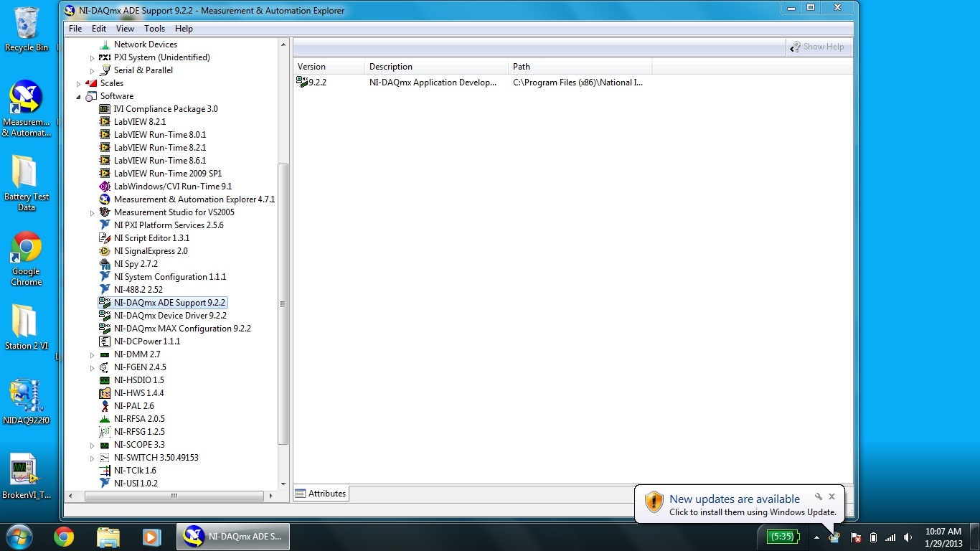The image size is (980, 551).
Task: Expand the NI-SWITCH 3.50.49153 node
Action: tap(92, 458)
